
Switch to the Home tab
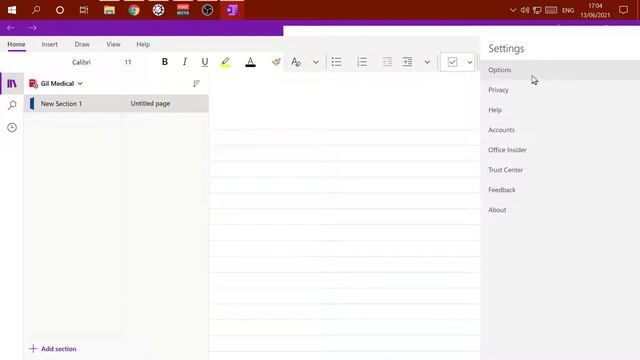16,44
